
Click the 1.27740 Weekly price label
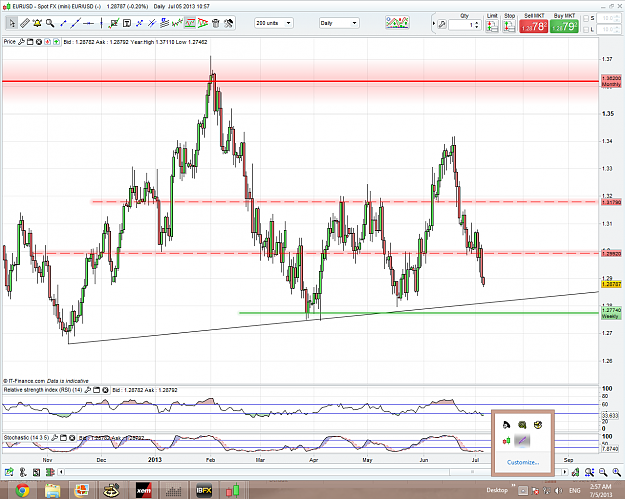pyautogui.click(x=611, y=313)
